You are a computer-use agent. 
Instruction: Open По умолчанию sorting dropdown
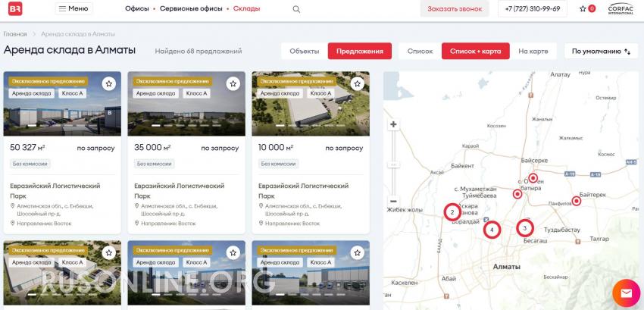click(602, 52)
